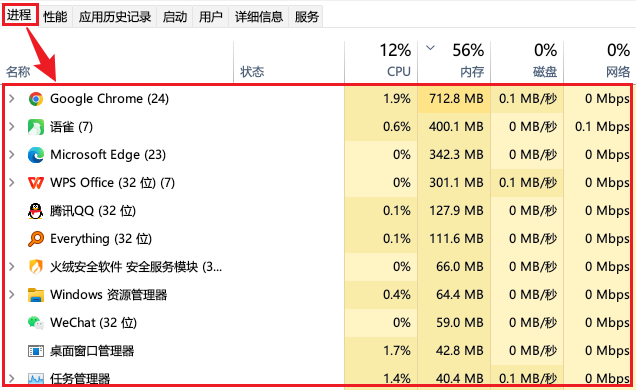636x390 pixels.
Task: Open the 启动 tab
Action: (x=175, y=17)
